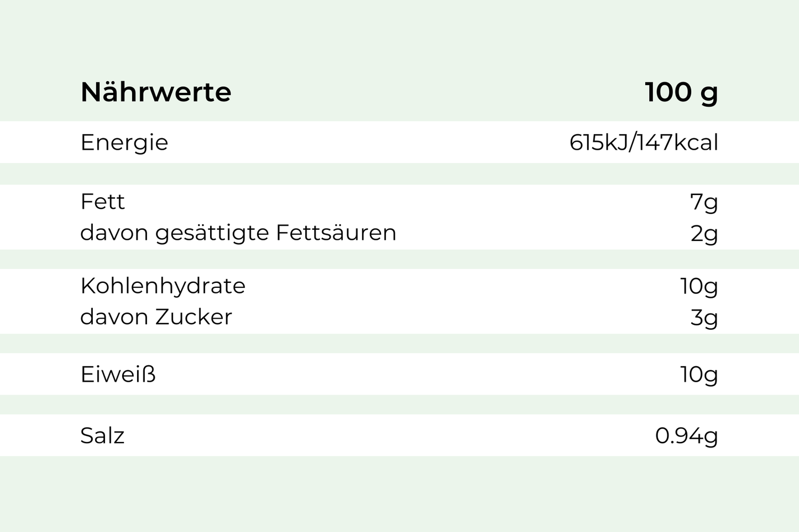Select the Energie row label
Image resolution: width=799 pixels, height=532 pixels.
(124, 143)
